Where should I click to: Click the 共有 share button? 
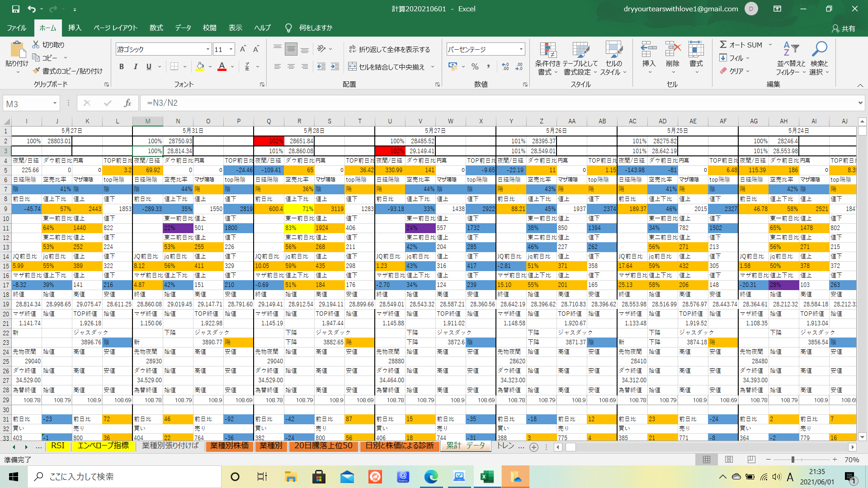pyautogui.click(x=844, y=28)
